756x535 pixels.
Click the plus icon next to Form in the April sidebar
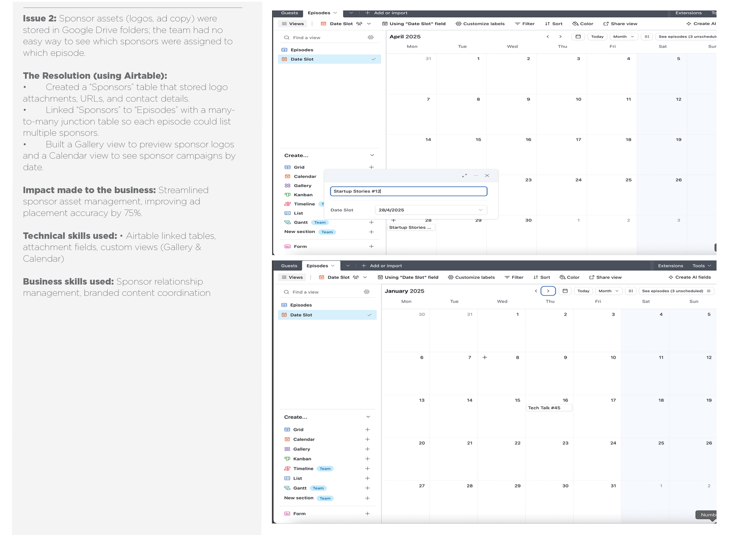[x=371, y=246]
